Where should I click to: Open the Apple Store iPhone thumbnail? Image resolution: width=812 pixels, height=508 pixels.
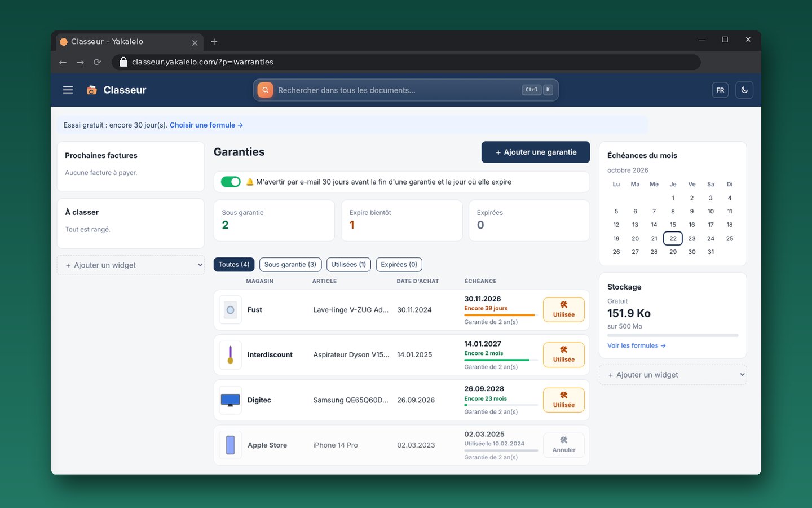point(230,445)
